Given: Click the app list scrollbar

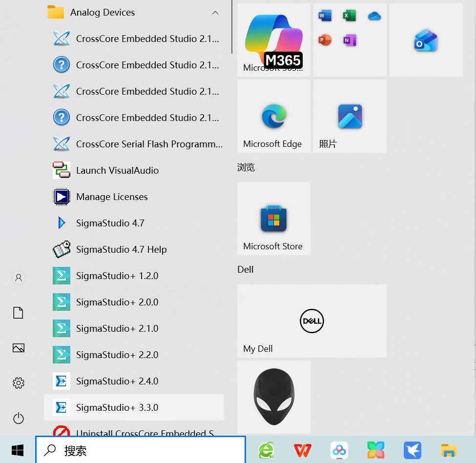Looking at the screenshot, I should click(x=232, y=27).
